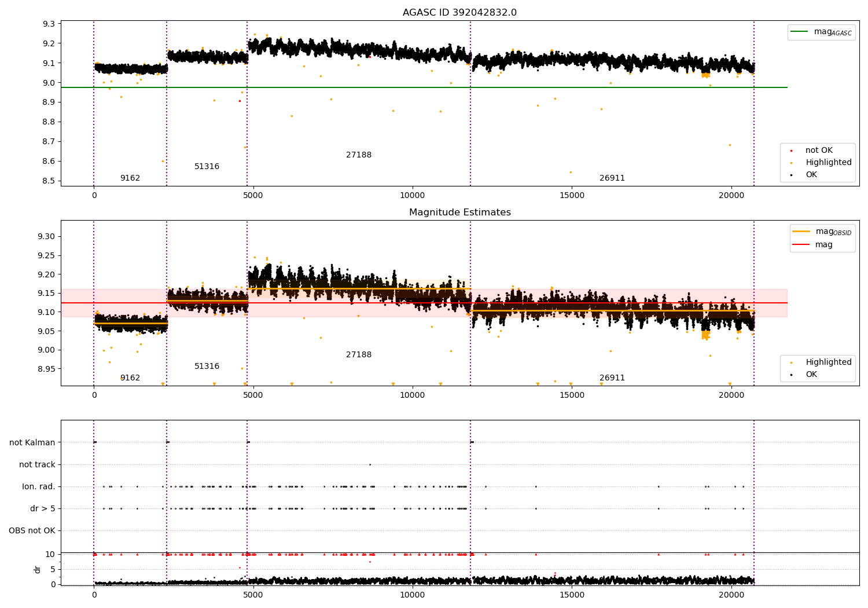Click obsid label 51316 in the AGASC plot
Viewport: 868px width, 608px height.
pos(207,167)
